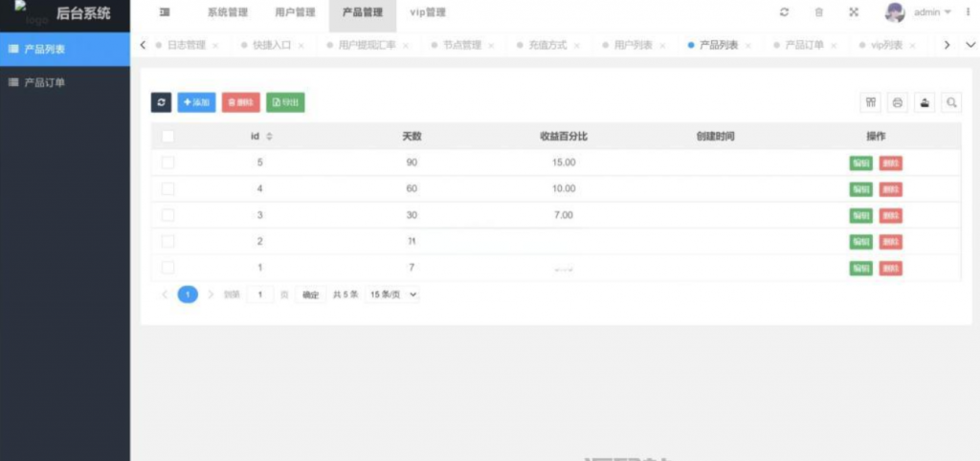Click the print icon above table
This screenshot has height=461, width=980.
[x=898, y=102]
